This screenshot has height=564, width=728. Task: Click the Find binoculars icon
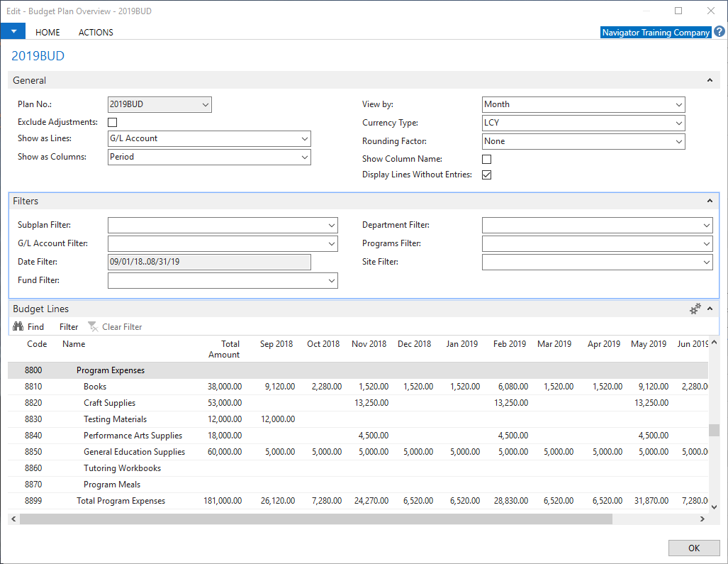point(18,327)
